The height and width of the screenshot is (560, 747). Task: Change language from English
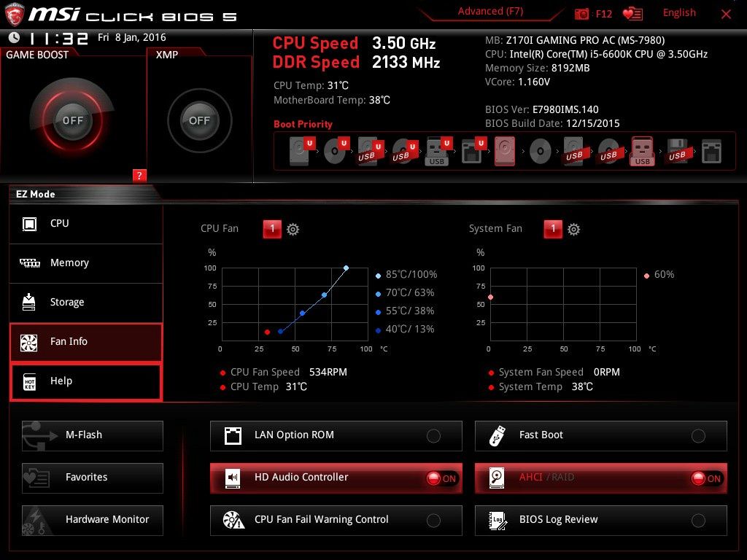(679, 13)
